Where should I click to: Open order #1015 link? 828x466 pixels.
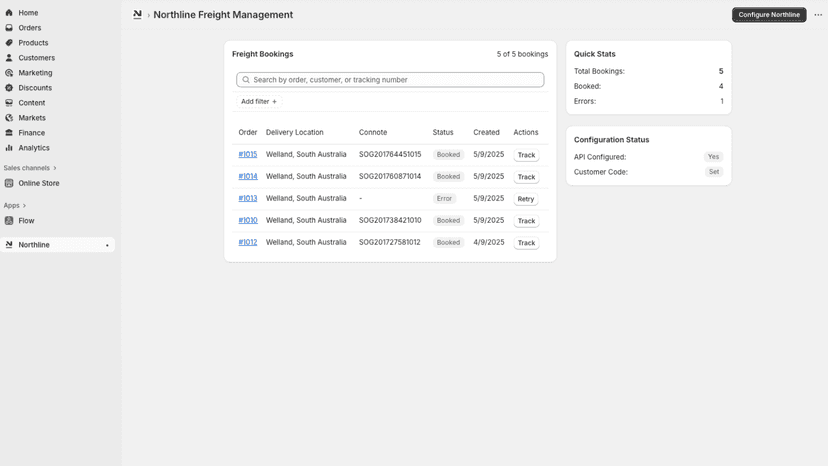(x=248, y=154)
